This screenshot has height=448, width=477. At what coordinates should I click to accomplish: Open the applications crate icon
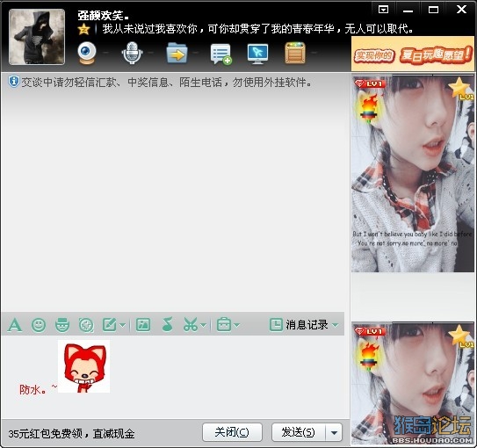295,54
